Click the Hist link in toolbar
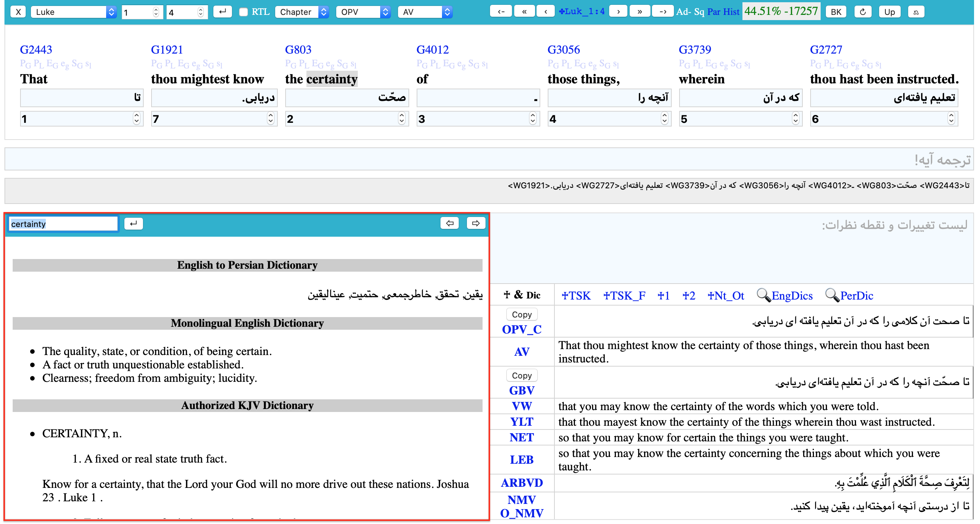 [x=731, y=12]
